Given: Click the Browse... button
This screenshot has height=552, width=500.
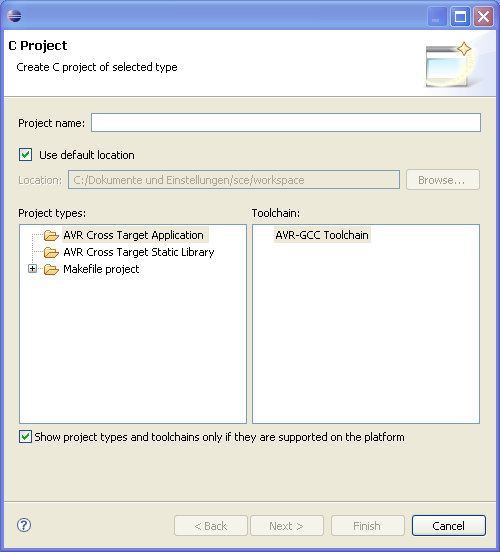Looking at the screenshot, I should tap(443, 180).
